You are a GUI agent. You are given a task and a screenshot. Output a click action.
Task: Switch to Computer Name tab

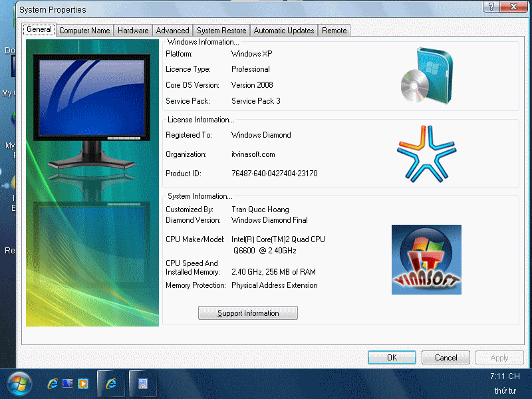pyautogui.click(x=84, y=31)
